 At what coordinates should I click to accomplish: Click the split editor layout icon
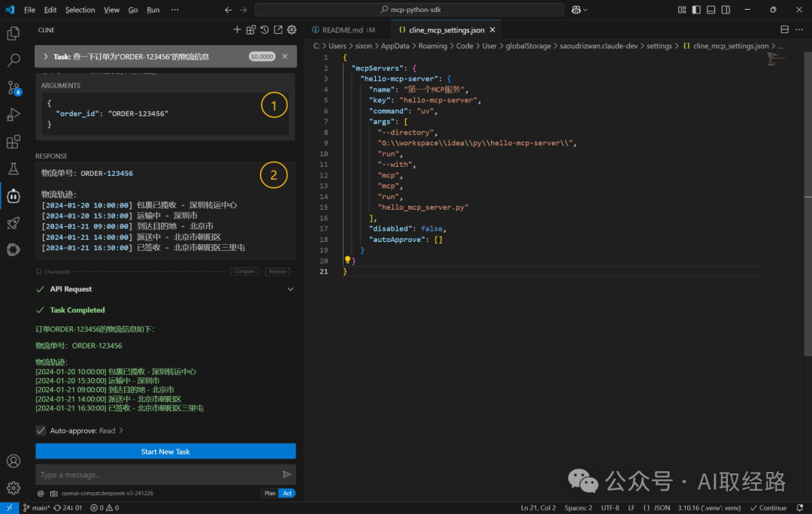tap(784, 30)
